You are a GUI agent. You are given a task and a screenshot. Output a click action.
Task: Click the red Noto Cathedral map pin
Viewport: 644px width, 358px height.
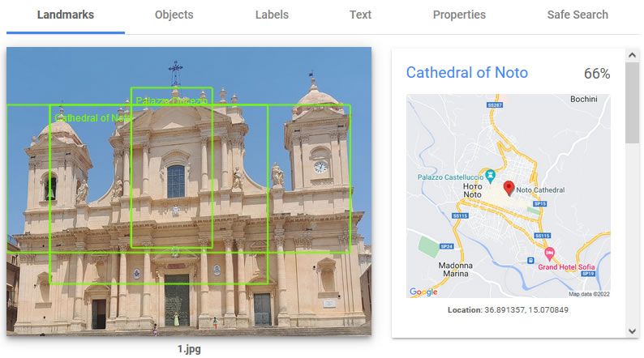(x=509, y=188)
